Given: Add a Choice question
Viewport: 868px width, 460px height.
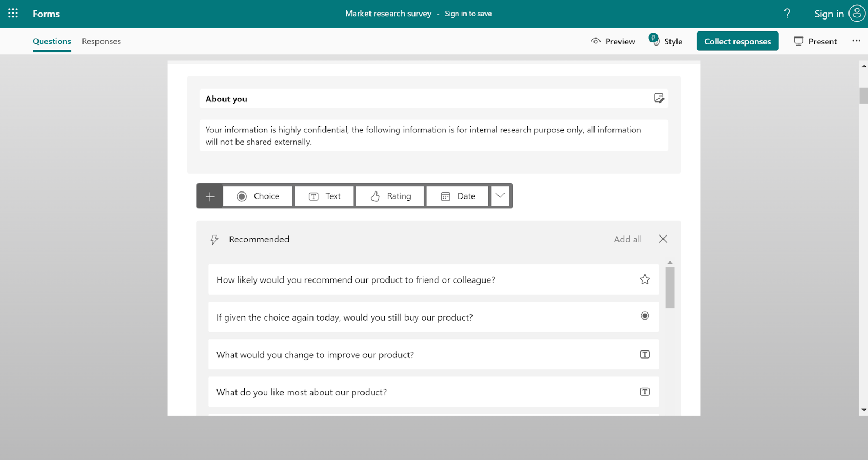Looking at the screenshot, I should click(x=258, y=196).
